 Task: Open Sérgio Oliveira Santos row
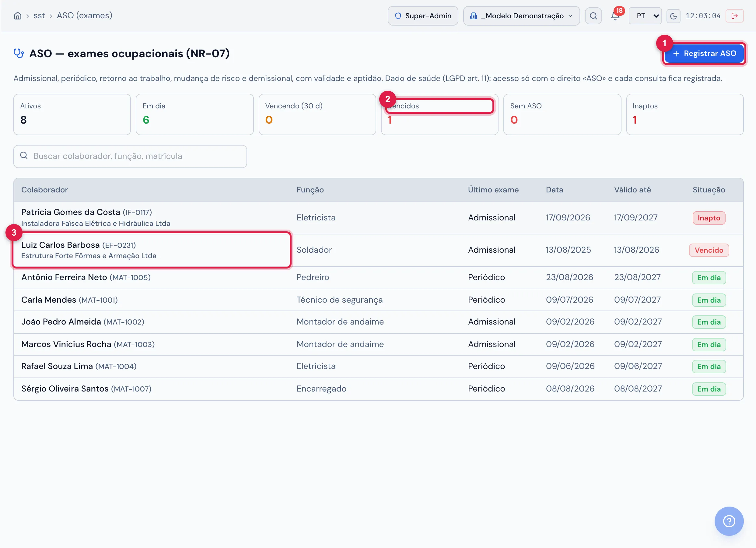tap(378, 389)
